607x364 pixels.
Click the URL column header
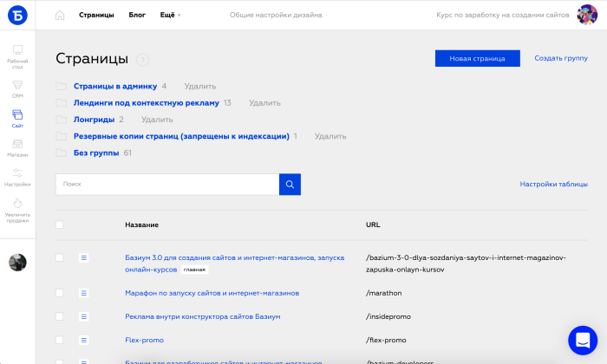click(373, 224)
